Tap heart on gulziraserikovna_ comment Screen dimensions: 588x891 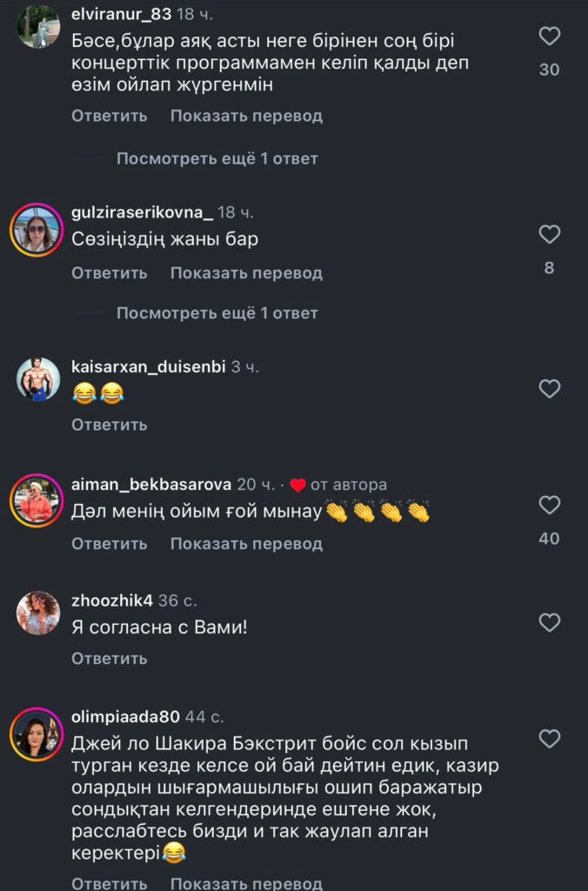point(550,234)
